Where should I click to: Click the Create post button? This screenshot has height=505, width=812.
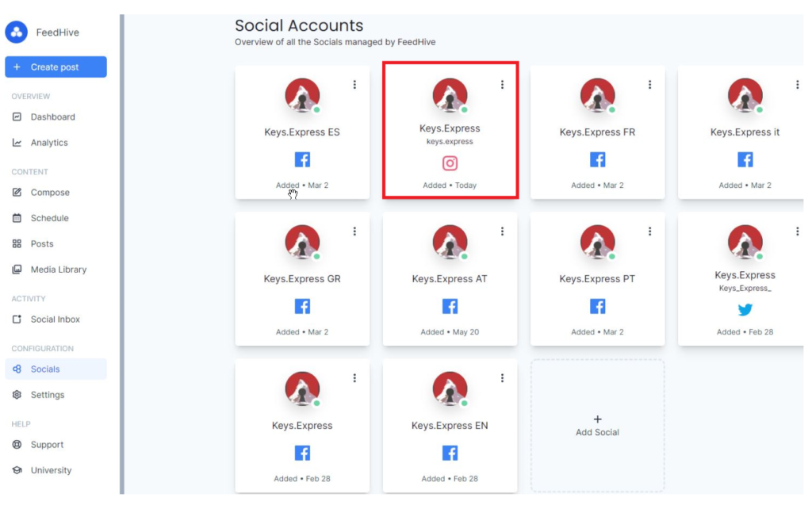(56, 67)
